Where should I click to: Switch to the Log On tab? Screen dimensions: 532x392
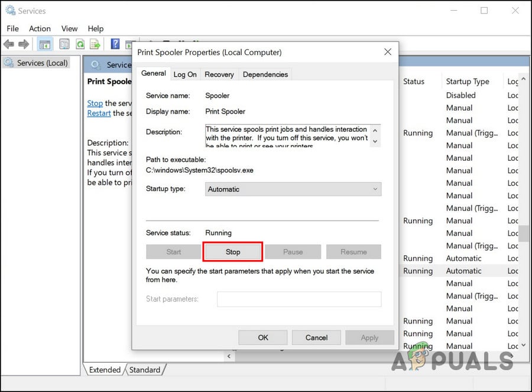(185, 74)
